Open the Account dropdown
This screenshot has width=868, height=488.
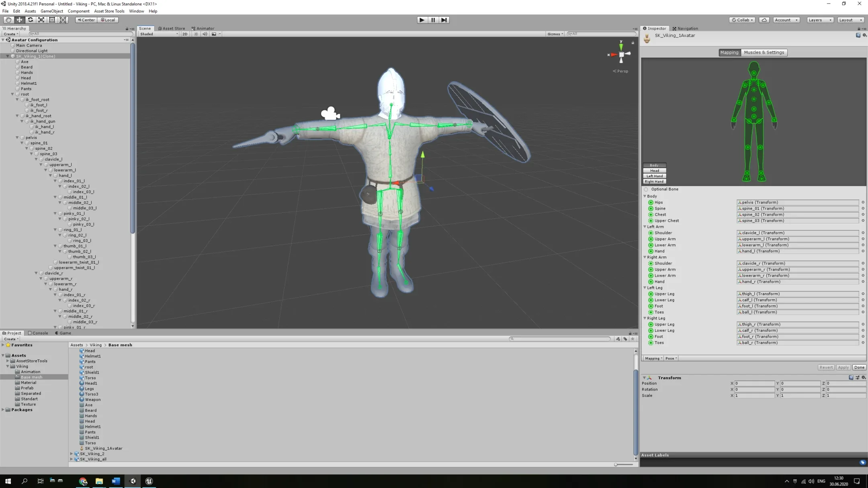[786, 20]
